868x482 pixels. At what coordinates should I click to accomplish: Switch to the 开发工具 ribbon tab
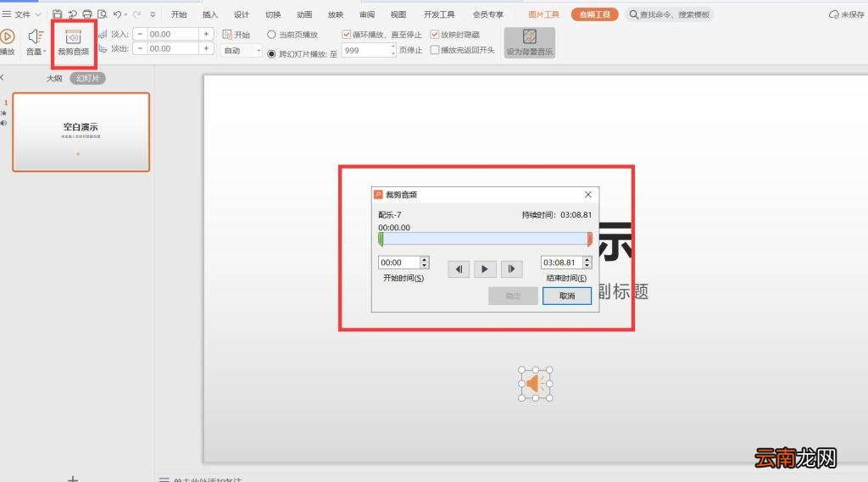point(439,14)
